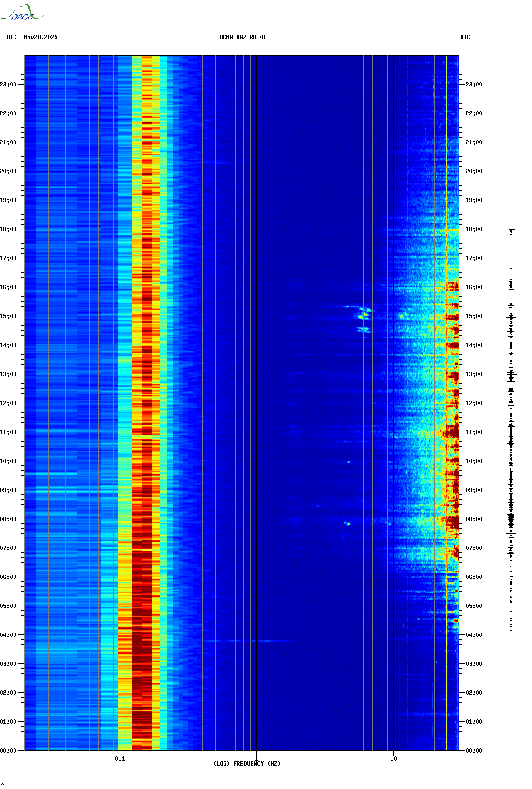Click the 1 Hz frequency axis label
Image resolution: width=532 pixels, height=789 pixels.
(256, 759)
